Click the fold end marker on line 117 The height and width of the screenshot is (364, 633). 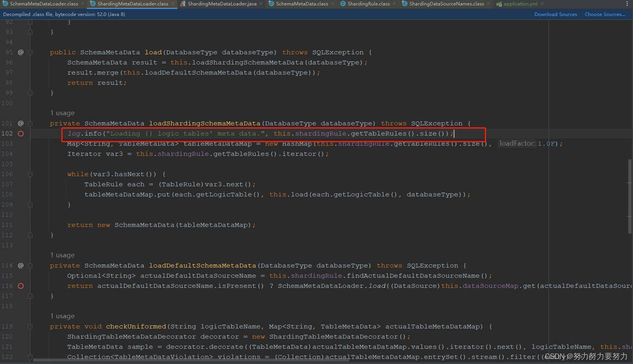click(x=30, y=296)
